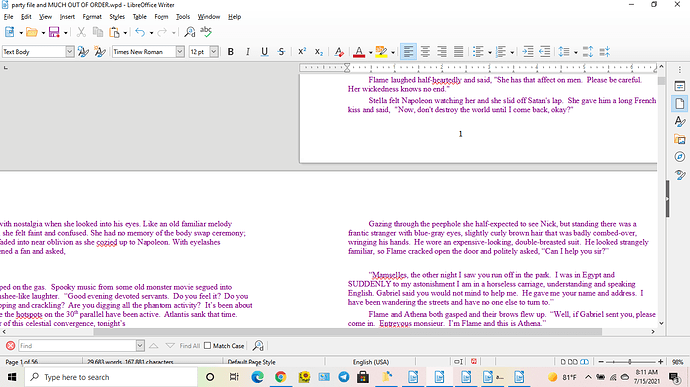
Task: Select Clear Direct Formatting icon
Action: [339, 52]
